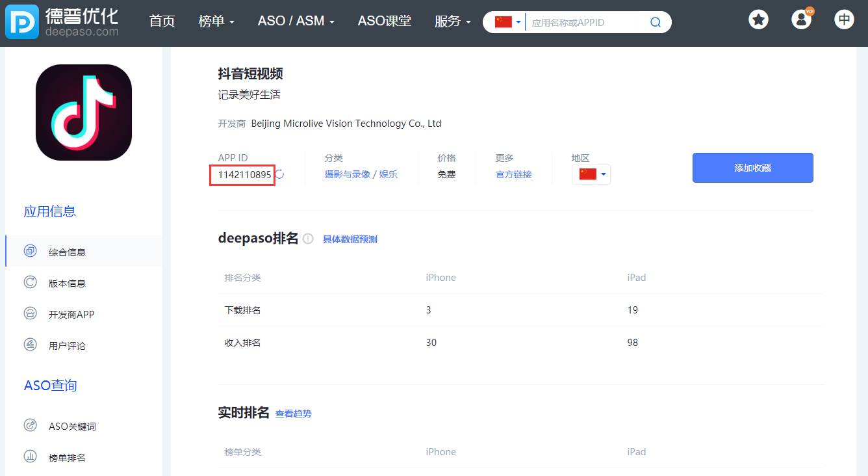The height and width of the screenshot is (476, 868).
Task: Click iPad 下载排名 value 19
Action: click(632, 310)
